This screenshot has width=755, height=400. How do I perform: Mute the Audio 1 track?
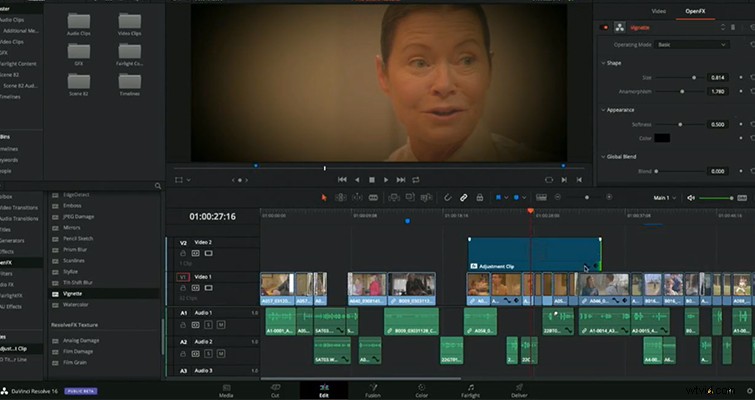221,325
